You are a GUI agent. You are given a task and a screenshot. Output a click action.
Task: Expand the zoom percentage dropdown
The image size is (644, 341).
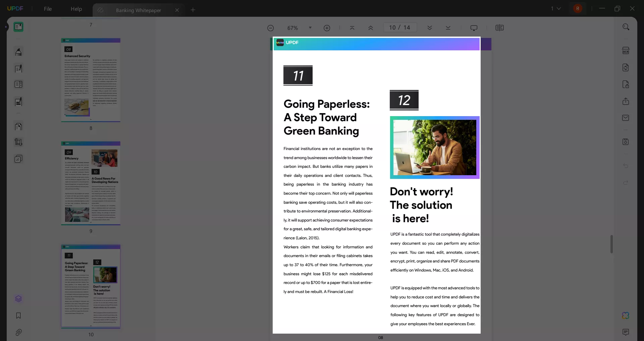point(310,28)
